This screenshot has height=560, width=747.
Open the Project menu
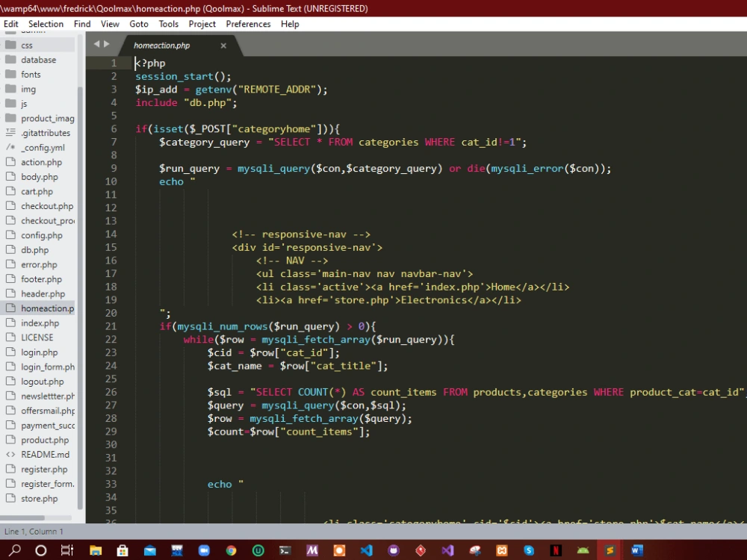coord(202,24)
